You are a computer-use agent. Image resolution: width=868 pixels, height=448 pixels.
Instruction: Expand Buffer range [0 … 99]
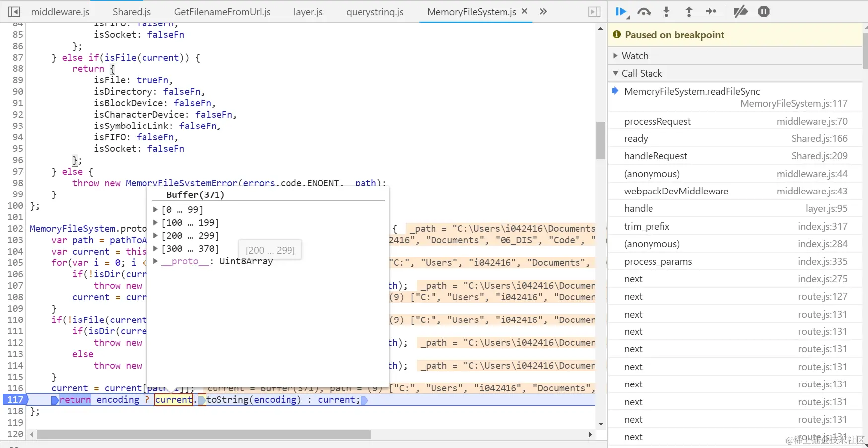click(x=155, y=210)
